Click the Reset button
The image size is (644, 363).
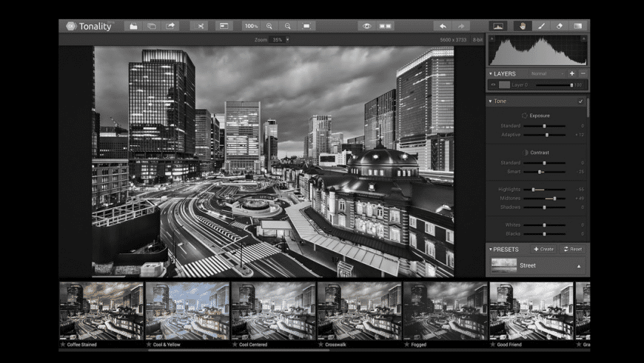pyautogui.click(x=572, y=249)
